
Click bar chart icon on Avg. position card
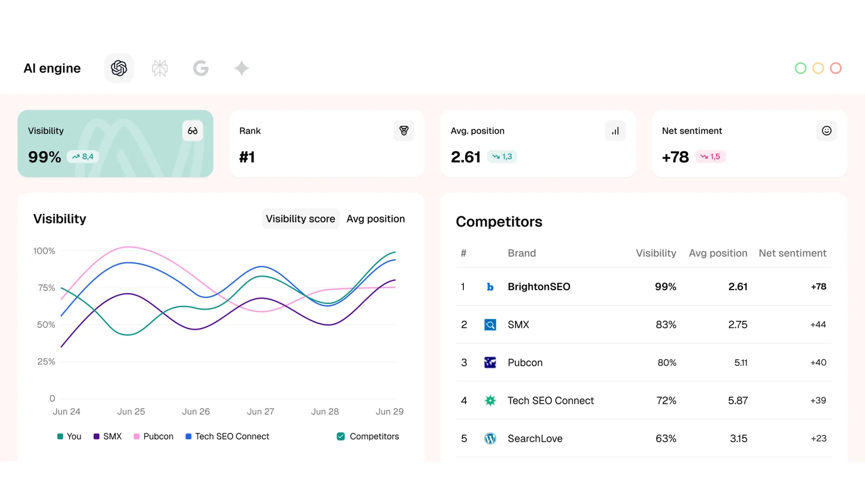pos(615,131)
